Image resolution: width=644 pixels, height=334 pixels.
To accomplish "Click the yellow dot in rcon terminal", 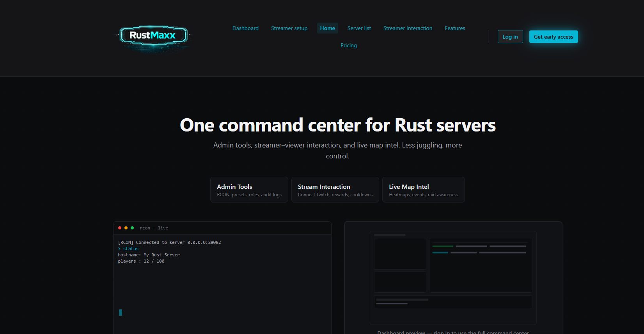I will [x=126, y=228].
